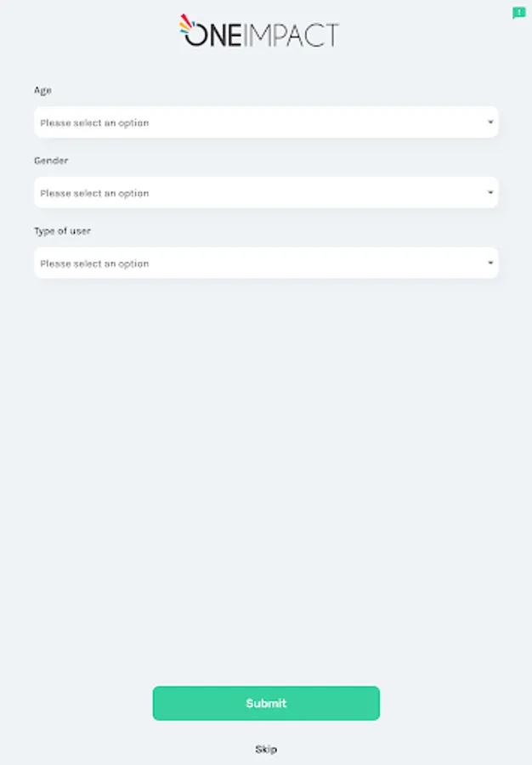The width and height of the screenshot is (532, 765).
Task: Click the placeholder text in the Type of user field
Action: coord(94,263)
